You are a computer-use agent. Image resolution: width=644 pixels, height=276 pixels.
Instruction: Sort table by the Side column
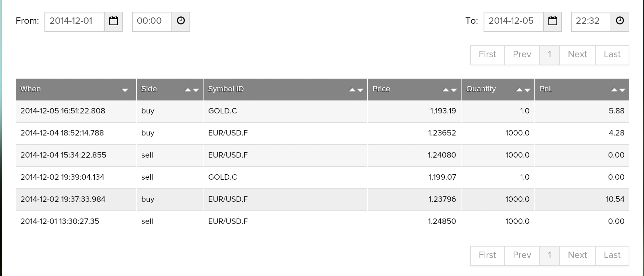point(191,90)
